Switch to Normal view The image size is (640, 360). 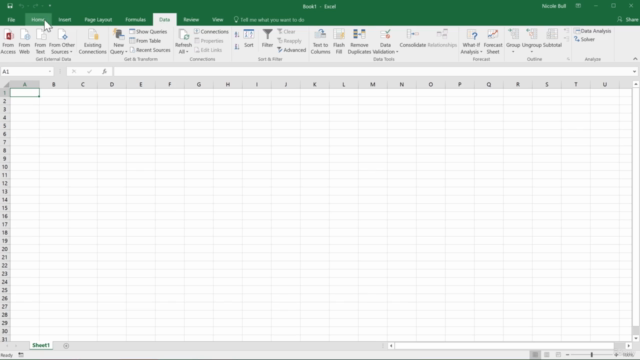coord(535,355)
